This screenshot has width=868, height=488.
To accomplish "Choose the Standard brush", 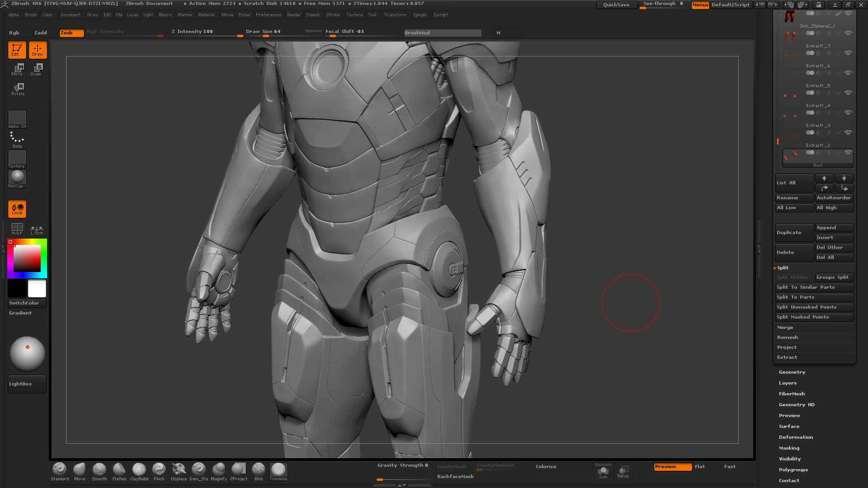I will point(60,472).
